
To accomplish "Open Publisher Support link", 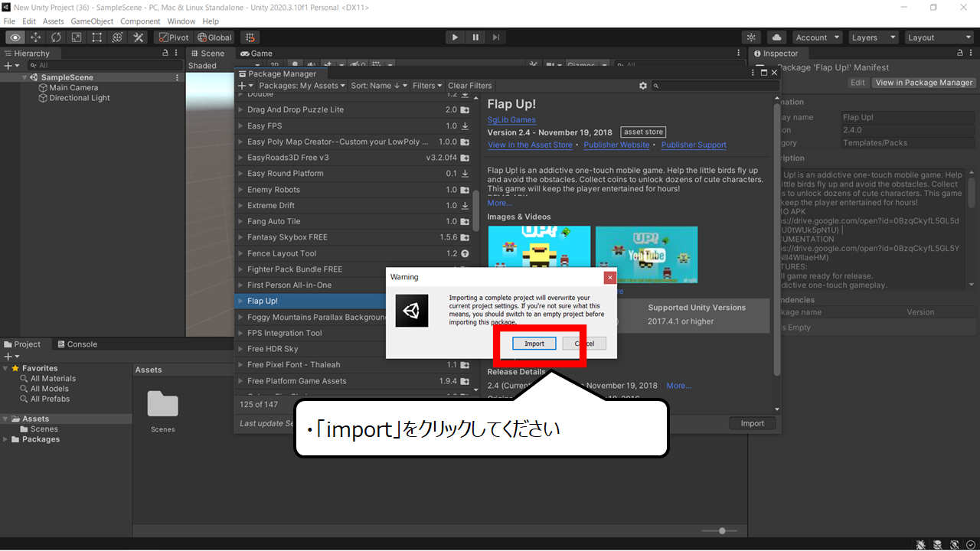I will (x=694, y=145).
